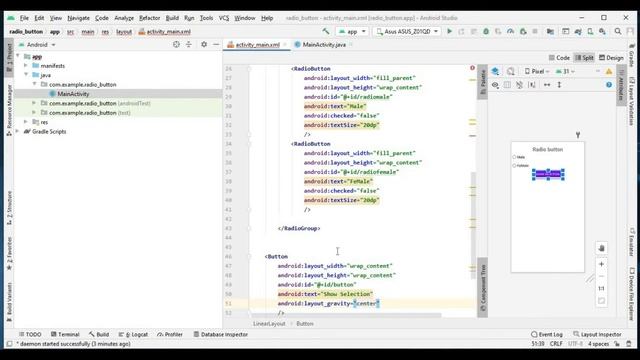Switch editor to Split view

(584, 58)
